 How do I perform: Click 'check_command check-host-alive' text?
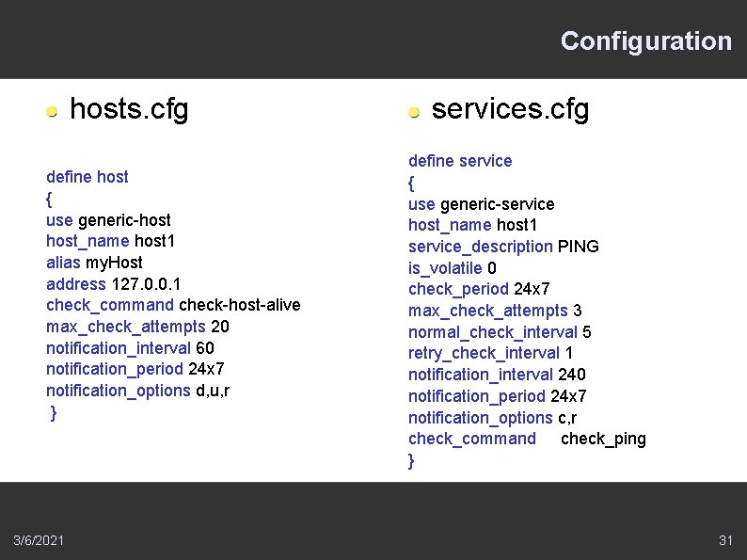[172, 305]
